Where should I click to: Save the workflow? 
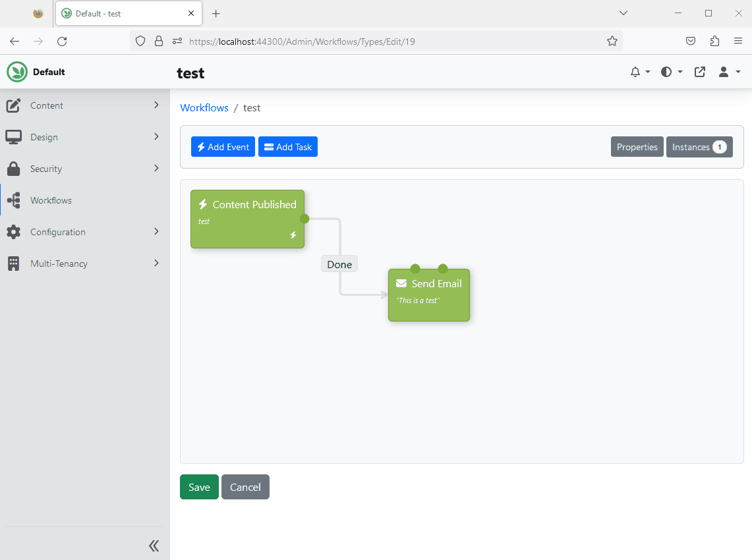pyautogui.click(x=199, y=487)
